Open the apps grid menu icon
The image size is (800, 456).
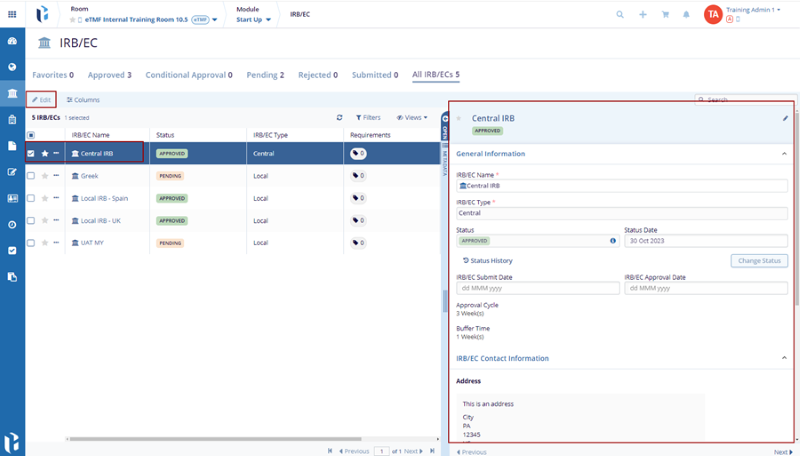[x=12, y=14]
